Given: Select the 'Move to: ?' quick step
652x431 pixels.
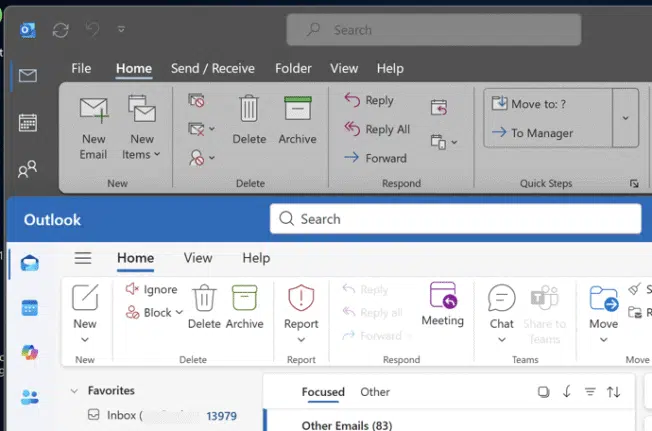Looking at the screenshot, I should point(529,103).
